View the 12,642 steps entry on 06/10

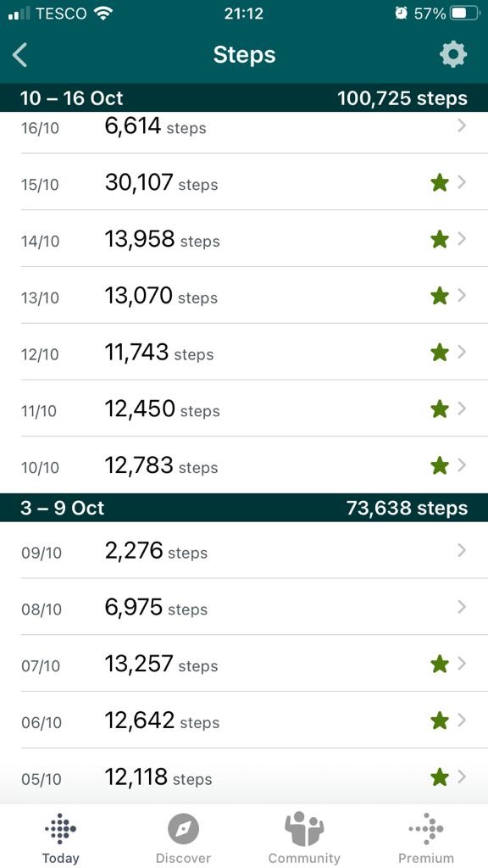coord(244,721)
